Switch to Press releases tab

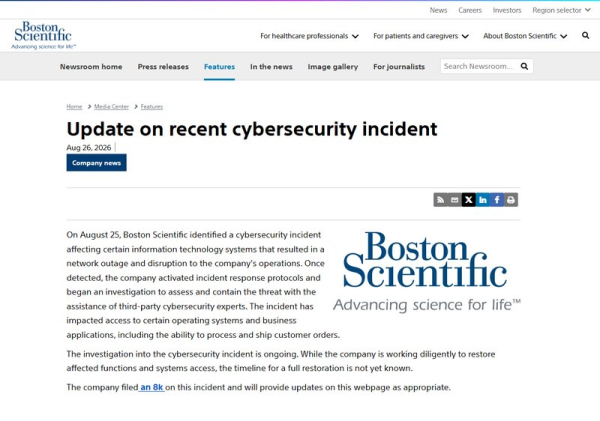click(x=163, y=67)
